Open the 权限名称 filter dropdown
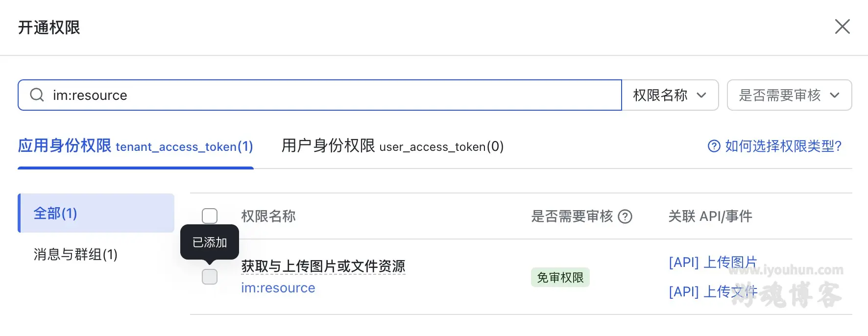 click(670, 95)
